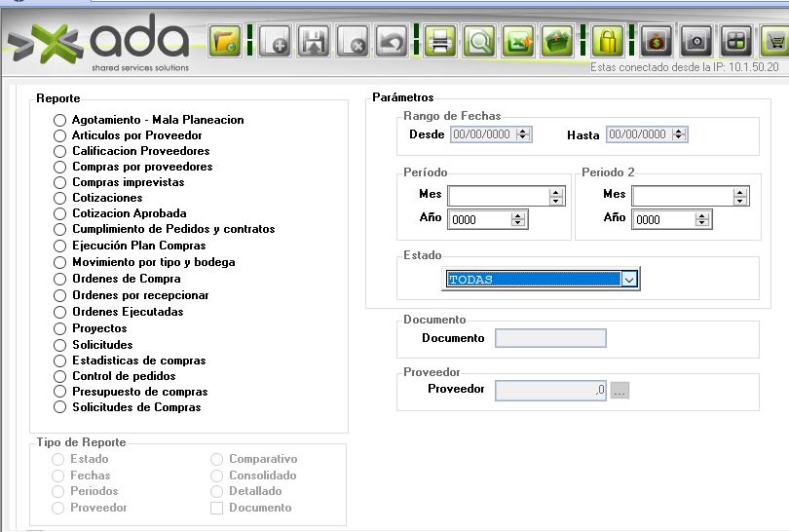Image resolution: width=789 pixels, height=532 pixels.
Task: Select Ordenes de Compra report
Action: click(59, 279)
